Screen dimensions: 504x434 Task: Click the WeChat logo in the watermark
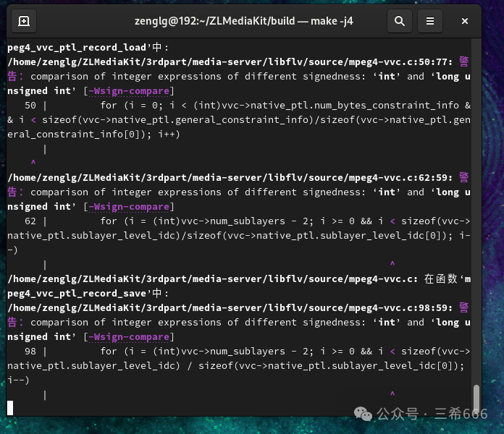[x=361, y=413]
